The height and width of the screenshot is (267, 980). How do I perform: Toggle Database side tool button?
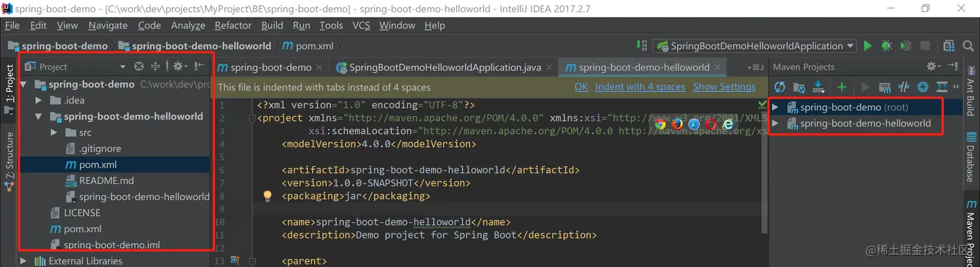tap(970, 157)
